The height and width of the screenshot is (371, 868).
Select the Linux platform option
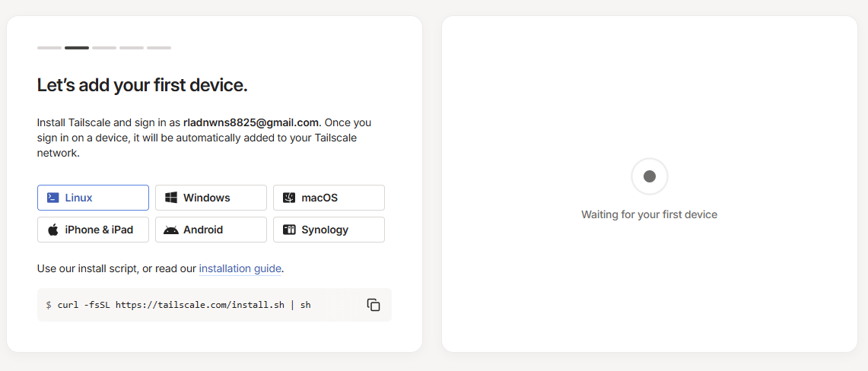pyautogui.click(x=93, y=198)
